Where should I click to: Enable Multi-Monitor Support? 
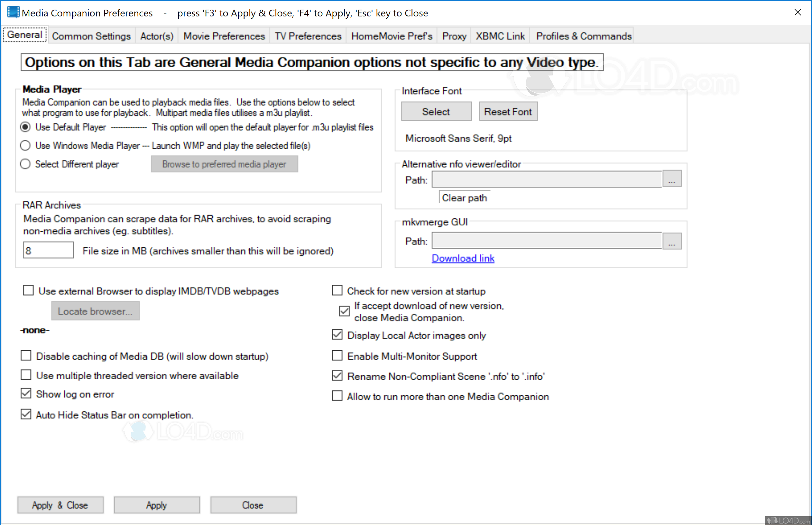pos(337,355)
